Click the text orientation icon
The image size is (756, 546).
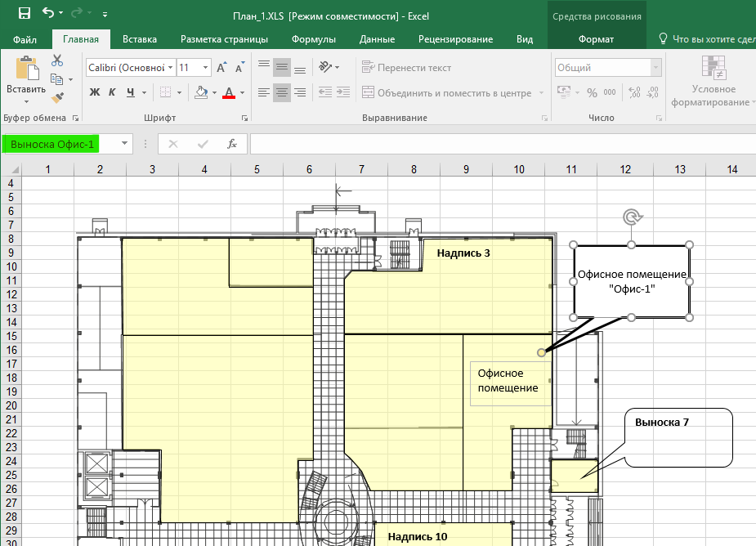(x=326, y=67)
